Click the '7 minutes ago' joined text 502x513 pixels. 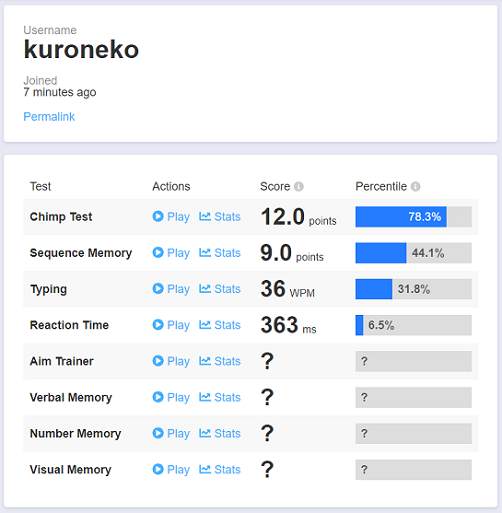click(60, 92)
